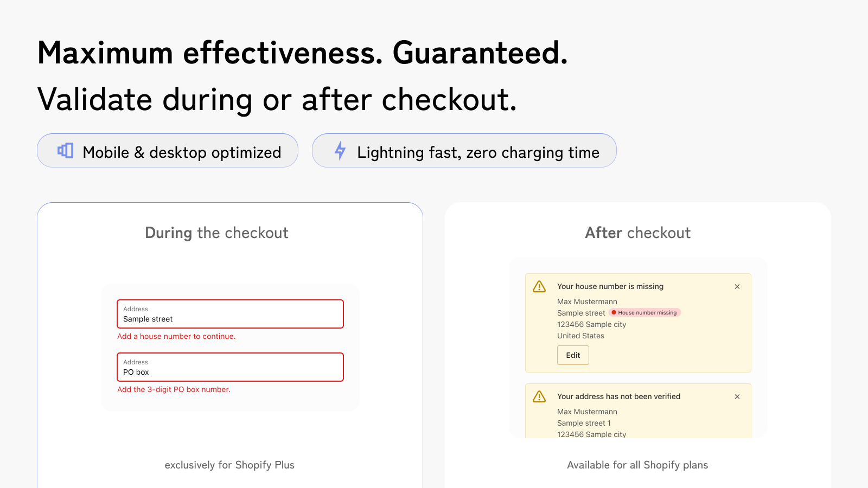Close the address not verified notification
Viewport: 868px width, 488px height.
(x=737, y=396)
